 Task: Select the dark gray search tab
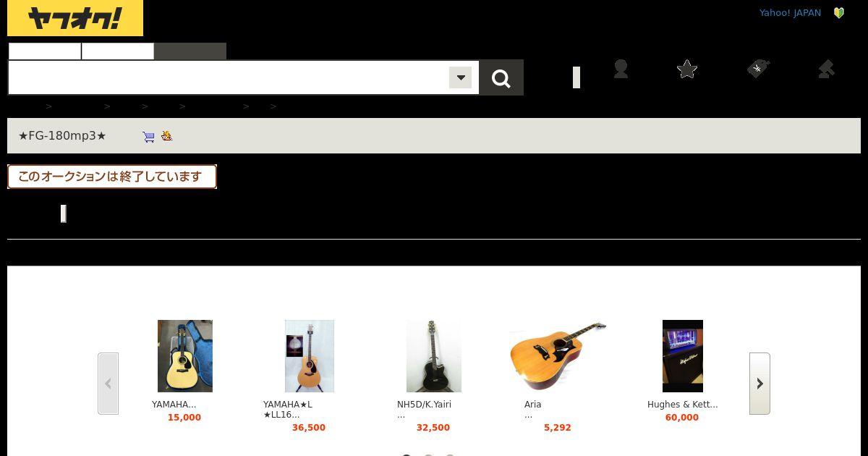[190, 51]
